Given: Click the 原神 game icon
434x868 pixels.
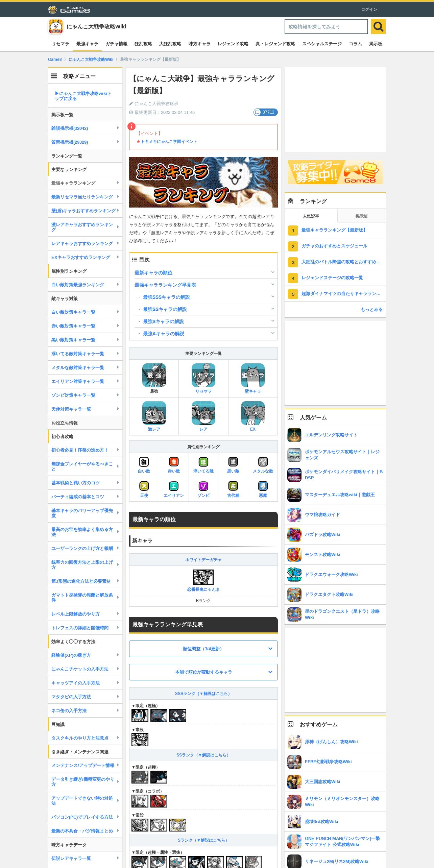Looking at the screenshot, I should point(294,742).
